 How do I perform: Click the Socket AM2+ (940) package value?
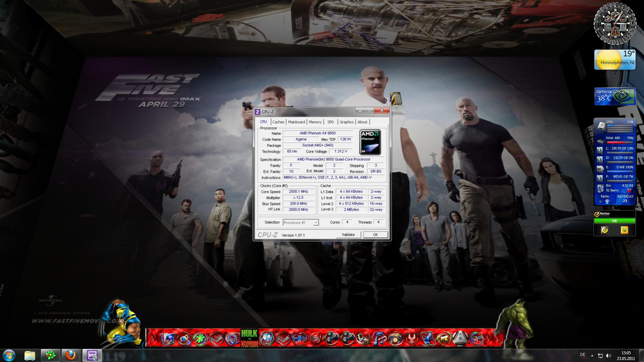tap(317, 145)
